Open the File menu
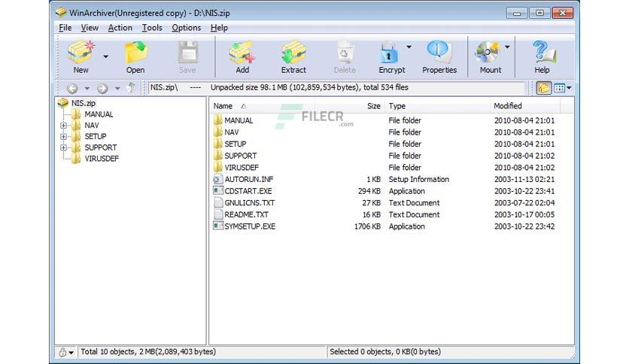Image resolution: width=629 pixels, height=364 pixels. coord(65,28)
